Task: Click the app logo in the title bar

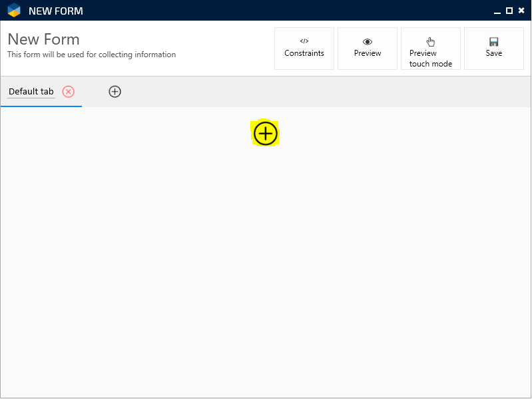Action: (x=14, y=11)
